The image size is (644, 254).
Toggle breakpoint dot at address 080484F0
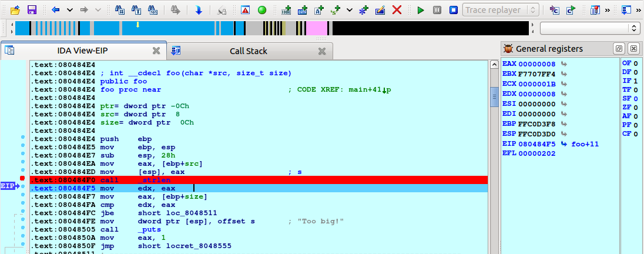coord(22,178)
